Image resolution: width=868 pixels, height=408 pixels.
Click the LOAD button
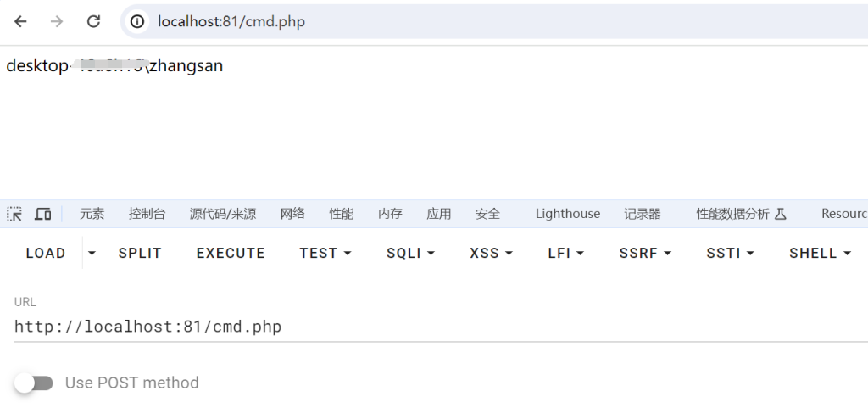click(x=46, y=253)
